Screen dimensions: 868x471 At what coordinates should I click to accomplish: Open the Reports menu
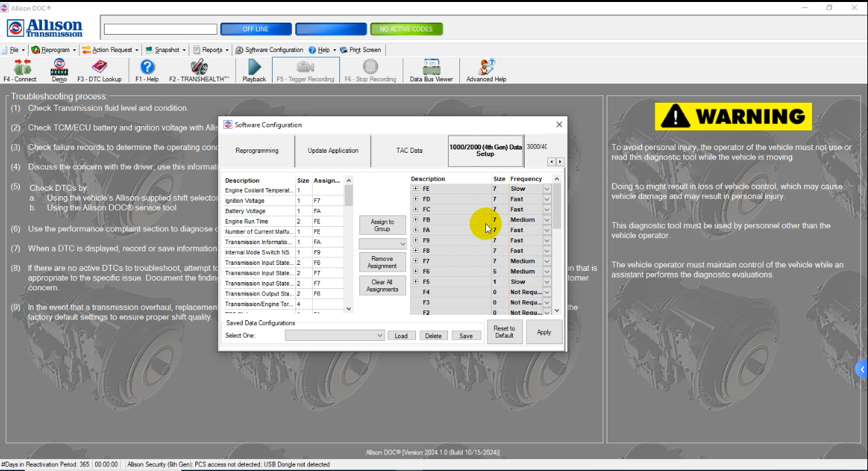(211, 50)
